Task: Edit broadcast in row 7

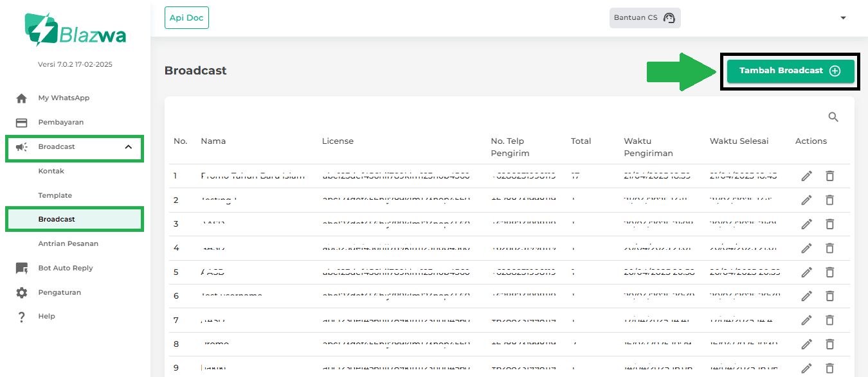Action: coord(807,320)
